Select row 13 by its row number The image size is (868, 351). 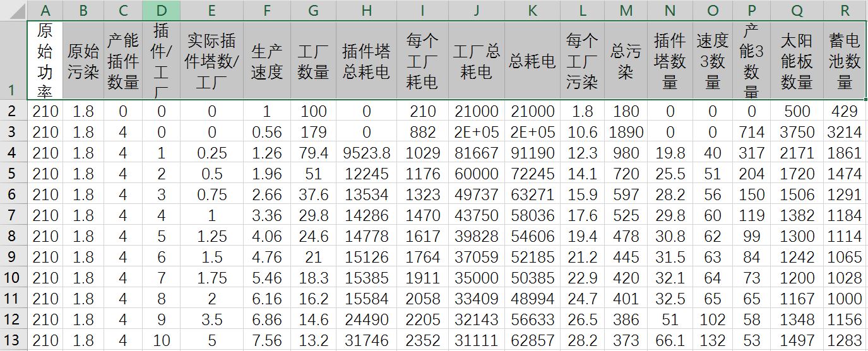point(13,340)
